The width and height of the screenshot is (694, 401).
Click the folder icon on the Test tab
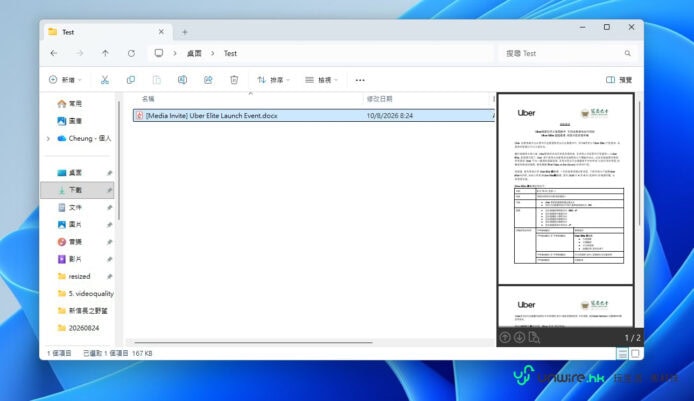(x=53, y=32)
